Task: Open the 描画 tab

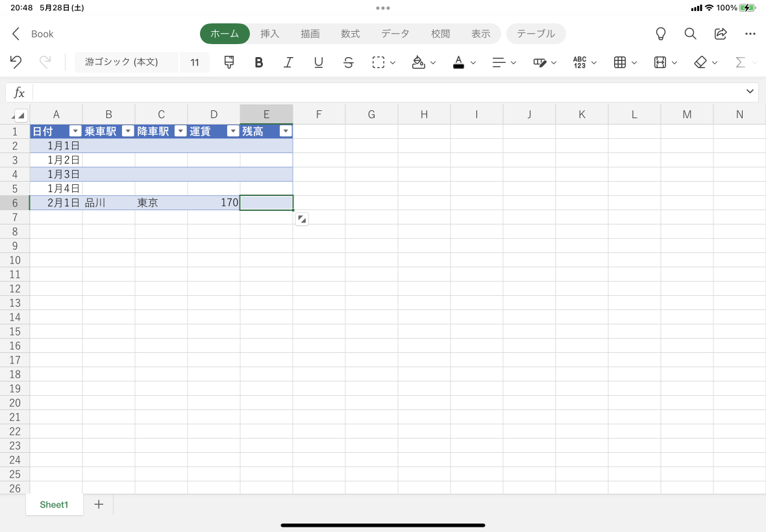Action: point(310,34)
